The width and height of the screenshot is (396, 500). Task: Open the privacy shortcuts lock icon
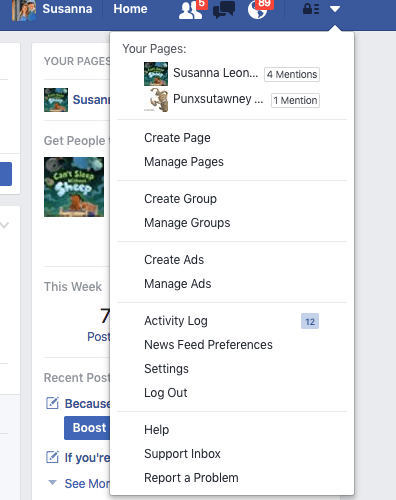311,9
